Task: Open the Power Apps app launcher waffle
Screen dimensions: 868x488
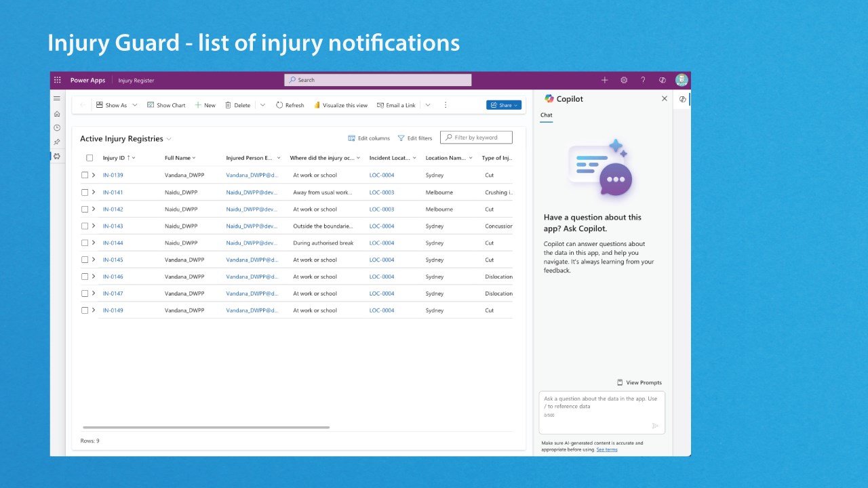Action: pos(57,80)
